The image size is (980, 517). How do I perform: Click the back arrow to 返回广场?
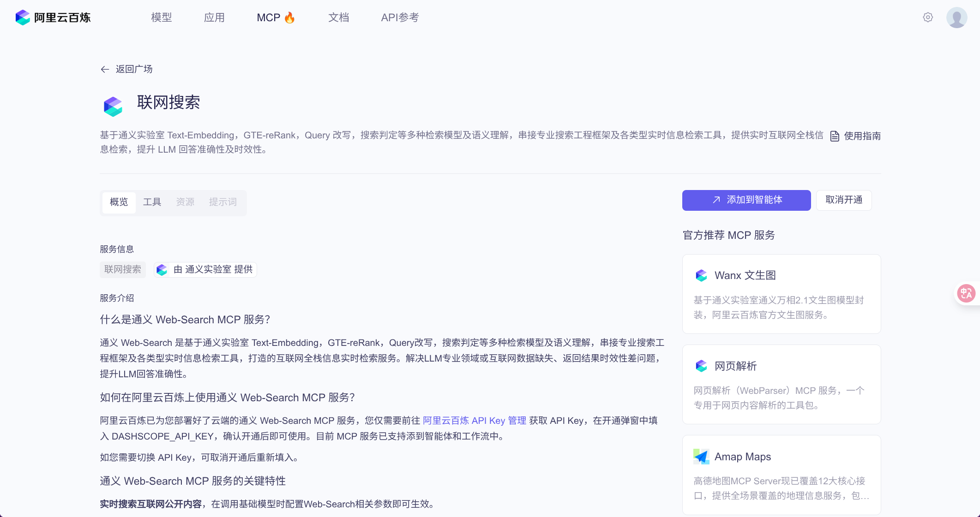click(x=105, y=69)
